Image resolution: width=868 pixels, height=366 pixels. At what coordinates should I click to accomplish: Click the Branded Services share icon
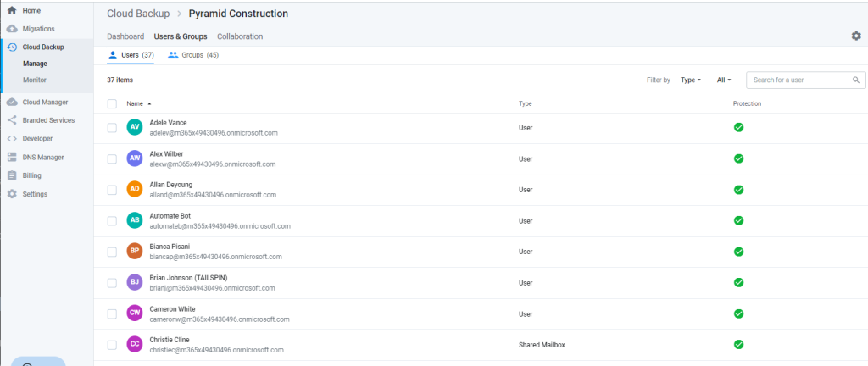(x=12, y=120)
